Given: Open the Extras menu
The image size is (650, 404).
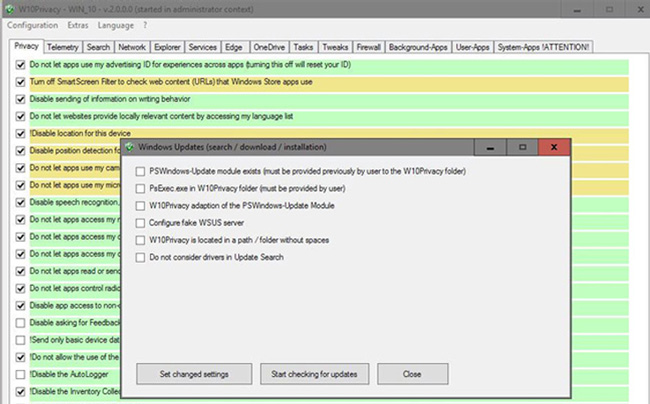Looking at the screenshot, I should [x=78, y=25].
